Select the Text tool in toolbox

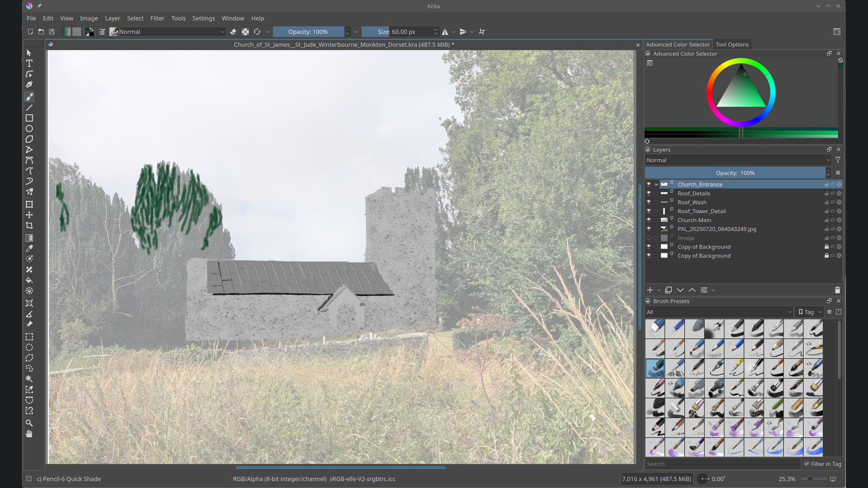[x=29, y=64]
